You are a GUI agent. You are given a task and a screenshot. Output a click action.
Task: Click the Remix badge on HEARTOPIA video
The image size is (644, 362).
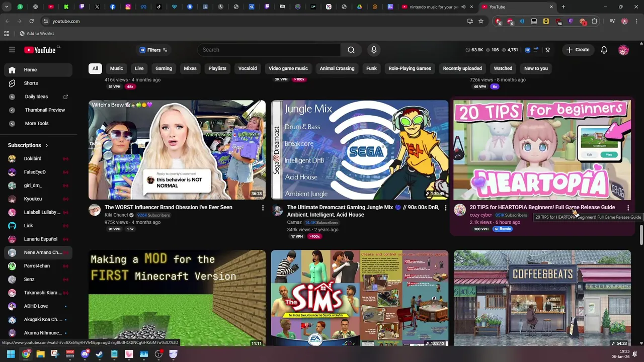coord(503,229)
